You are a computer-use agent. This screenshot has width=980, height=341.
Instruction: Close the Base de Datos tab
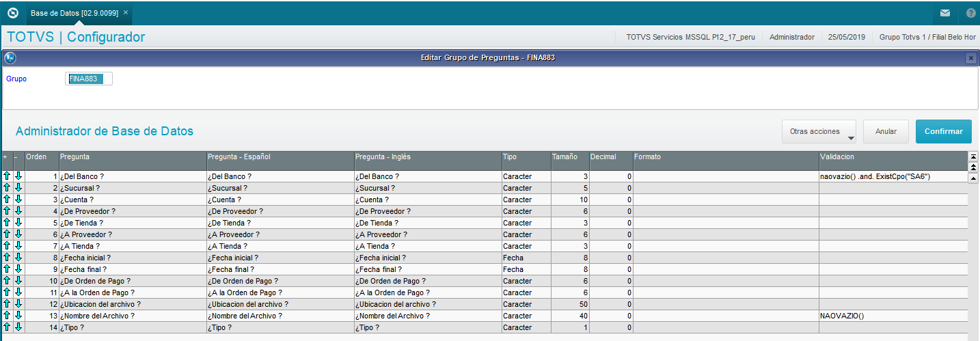[126, 12]
